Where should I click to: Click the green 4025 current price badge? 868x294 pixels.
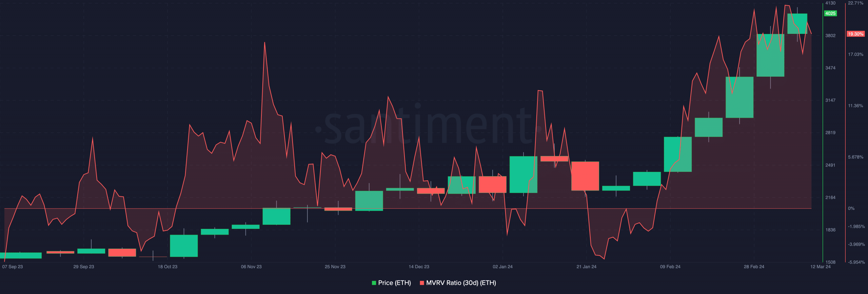pos(830,14)
